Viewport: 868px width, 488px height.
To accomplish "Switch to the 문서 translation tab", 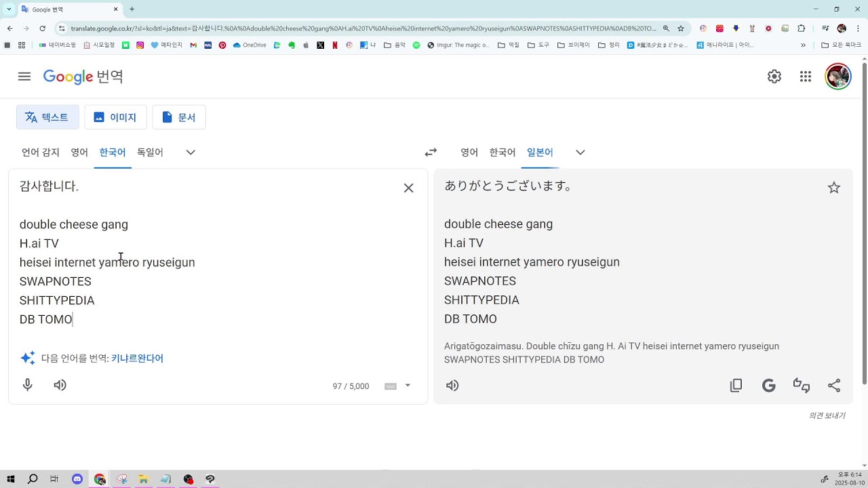I will 179,117.
